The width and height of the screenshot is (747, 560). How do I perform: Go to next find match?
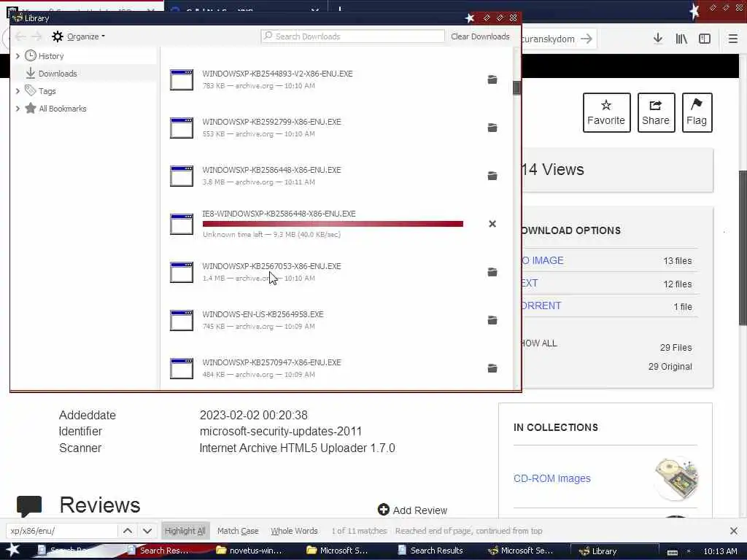coord(147,531)
